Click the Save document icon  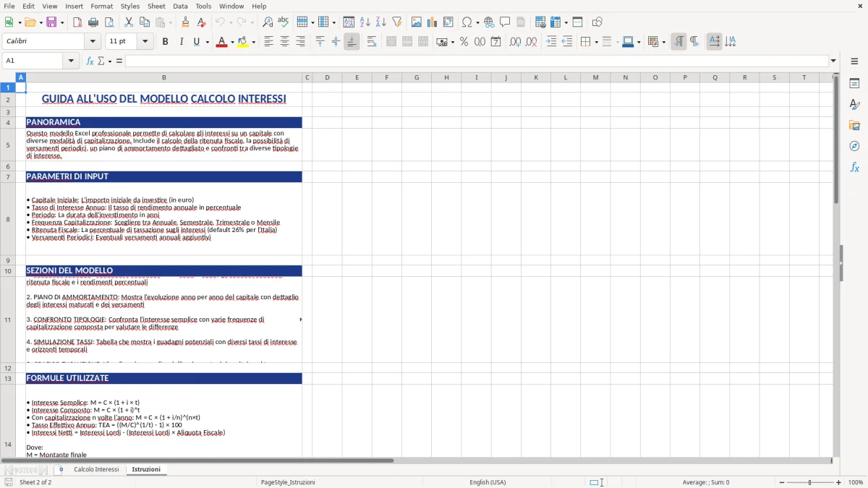click(51, 22)
